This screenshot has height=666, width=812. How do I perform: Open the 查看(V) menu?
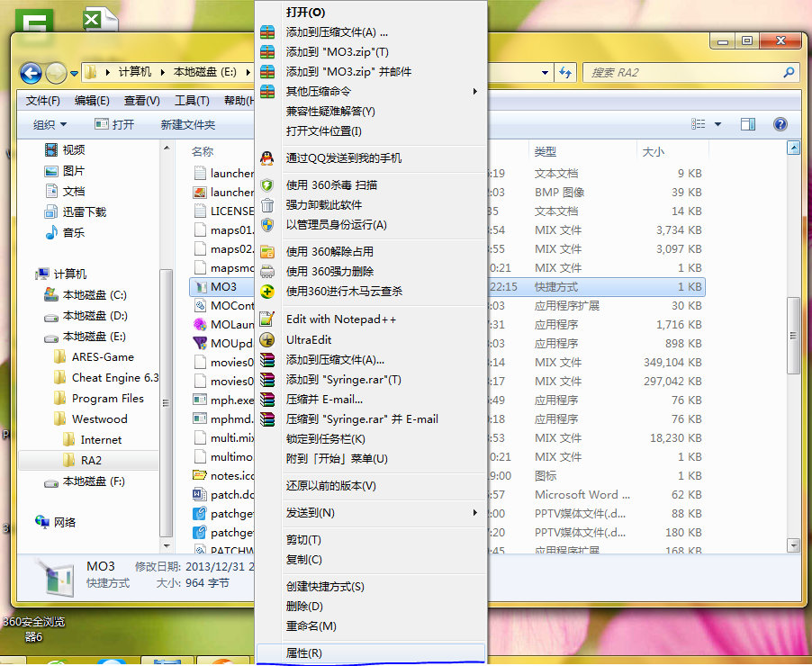point(142,101)
